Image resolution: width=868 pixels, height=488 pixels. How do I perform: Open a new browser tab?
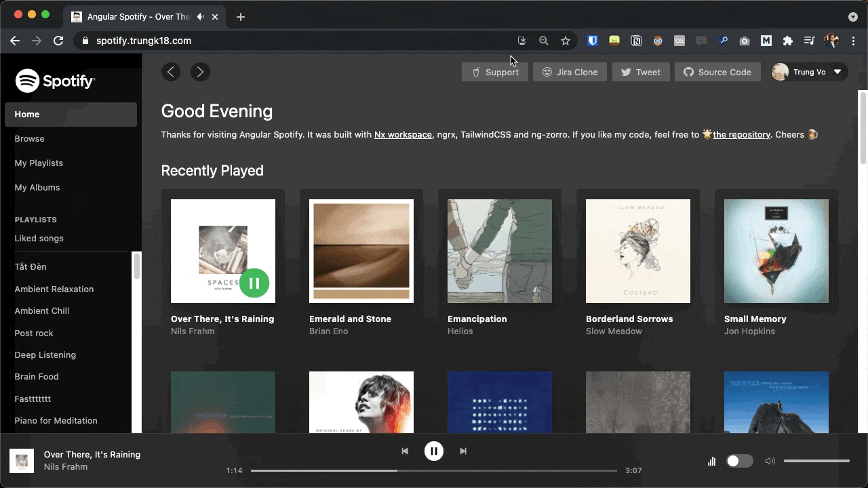coord(241,17)
